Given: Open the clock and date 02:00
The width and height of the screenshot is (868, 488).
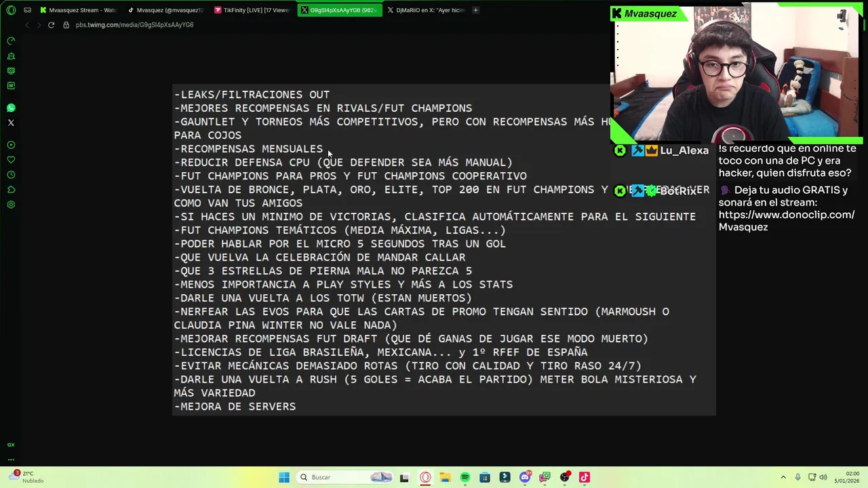Looking at the screenshot, I should coord(847,477).
